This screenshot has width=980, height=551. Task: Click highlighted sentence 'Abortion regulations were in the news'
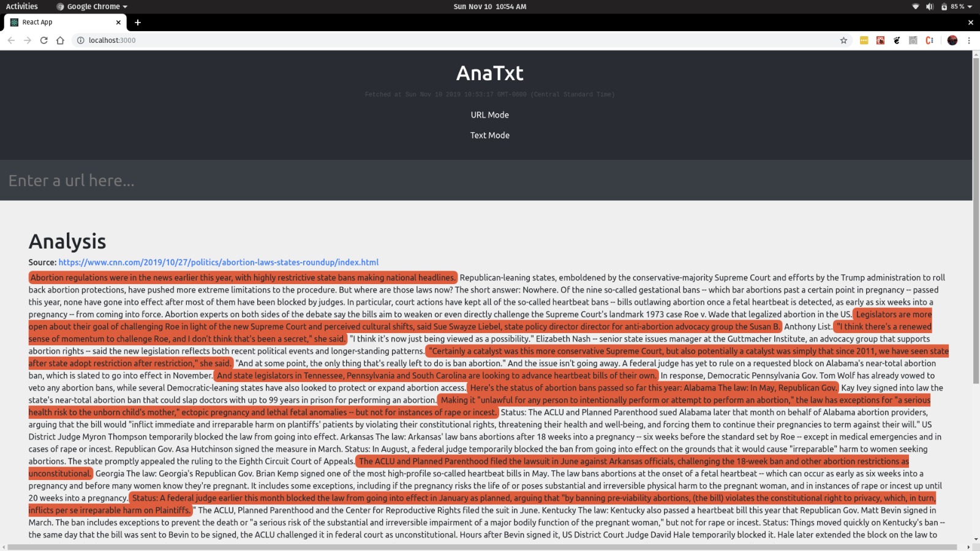point(243,278)
